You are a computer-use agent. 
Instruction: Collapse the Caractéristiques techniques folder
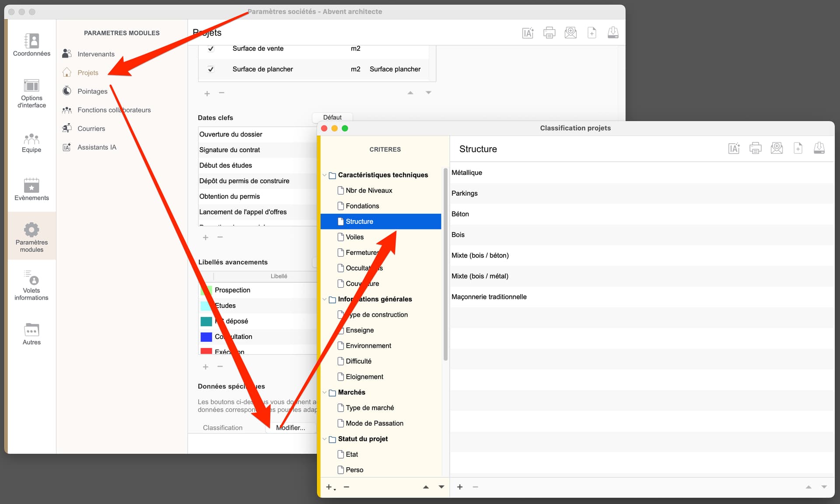[325, 175]
